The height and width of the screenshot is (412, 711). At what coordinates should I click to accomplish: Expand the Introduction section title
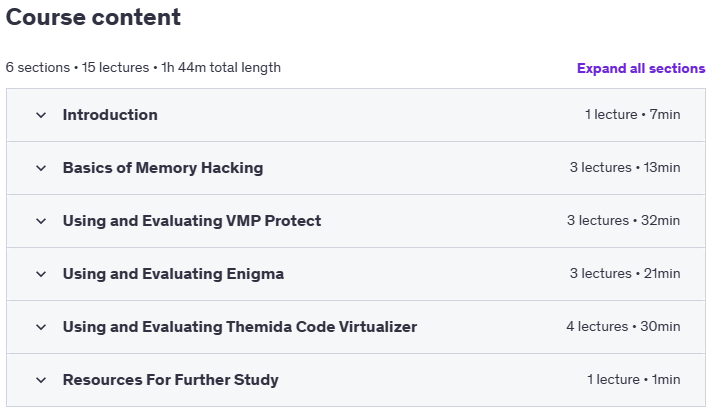click(110, 115)
